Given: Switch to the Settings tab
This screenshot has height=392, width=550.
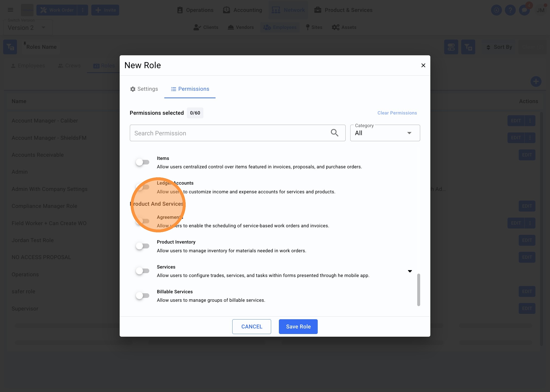Looking at the screenshot, I should pyautogui.click(x=144, y=89).
